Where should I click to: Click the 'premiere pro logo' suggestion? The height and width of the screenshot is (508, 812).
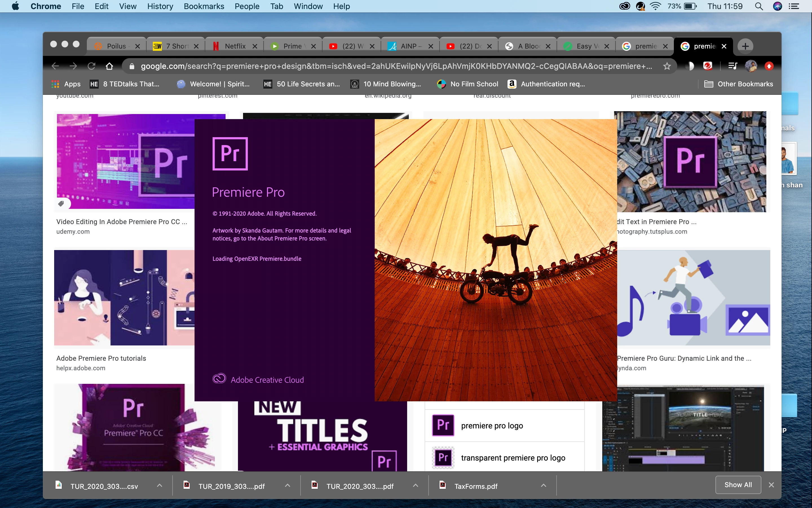click(505, 426)
